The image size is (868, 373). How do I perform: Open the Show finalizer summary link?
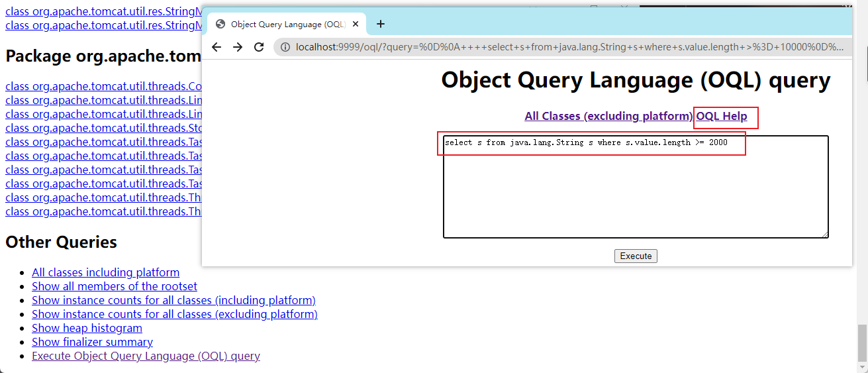[x=92, y=342]
